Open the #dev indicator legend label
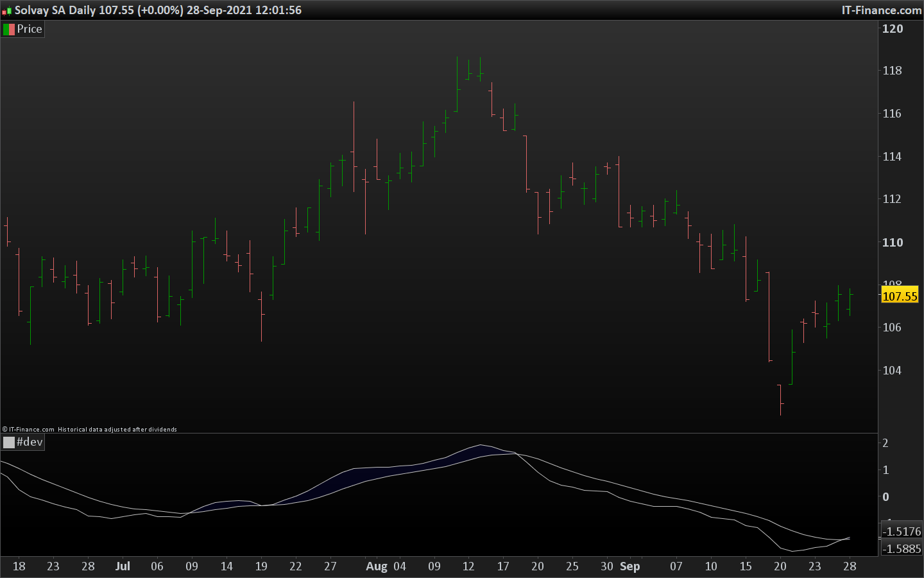This screenshot has height=578, width=924. point(30,442)
